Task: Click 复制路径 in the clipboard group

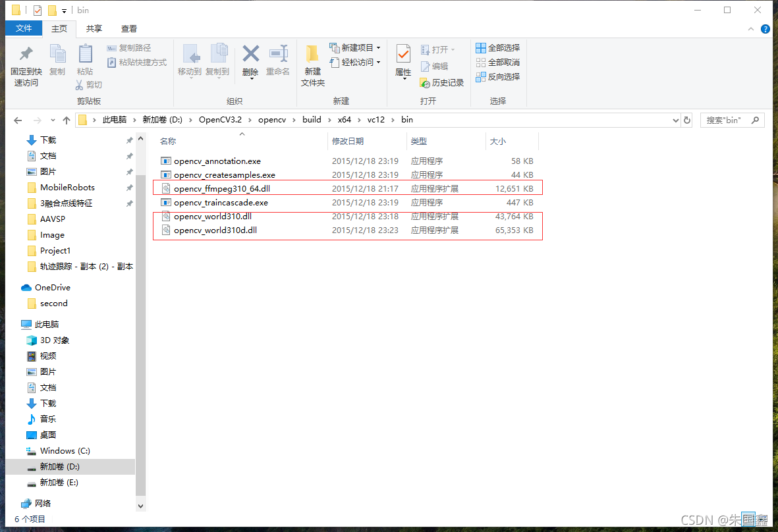Action: pos(129,47)
